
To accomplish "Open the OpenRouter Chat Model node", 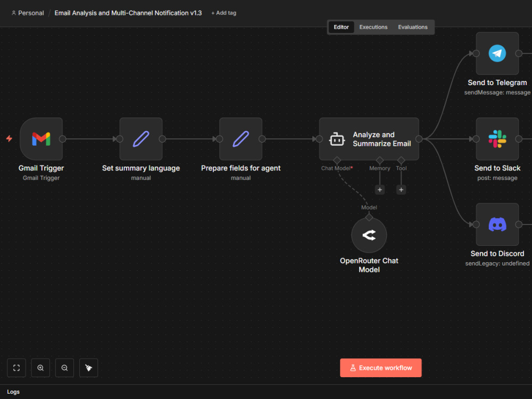I will point(369,235).
